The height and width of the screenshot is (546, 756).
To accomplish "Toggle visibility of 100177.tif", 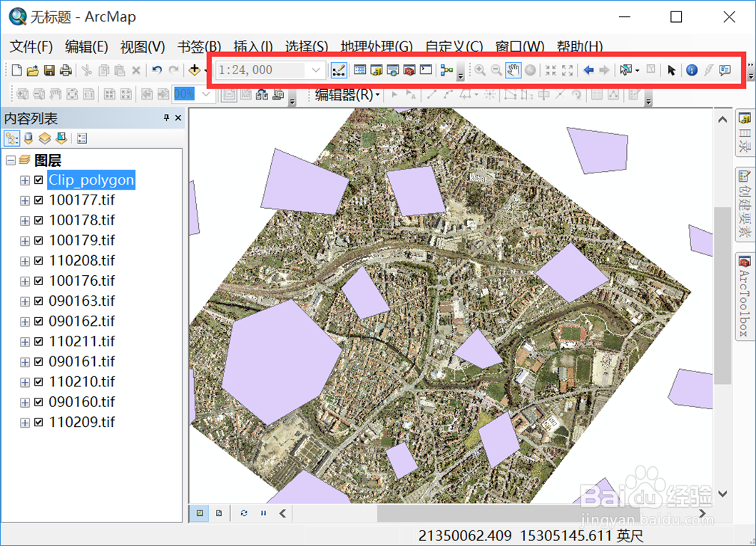I will 39,200.
